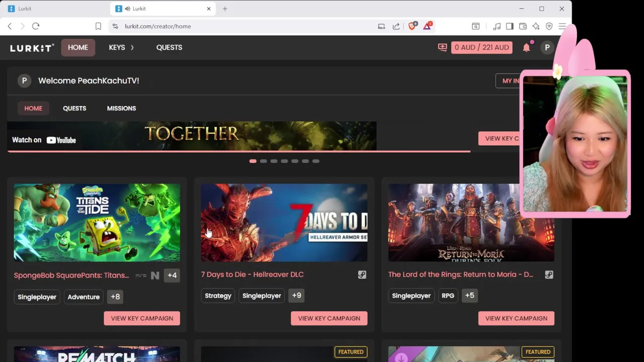Click the install app icon in address bar
Screen dimensions: 644x362
(381, 26)
